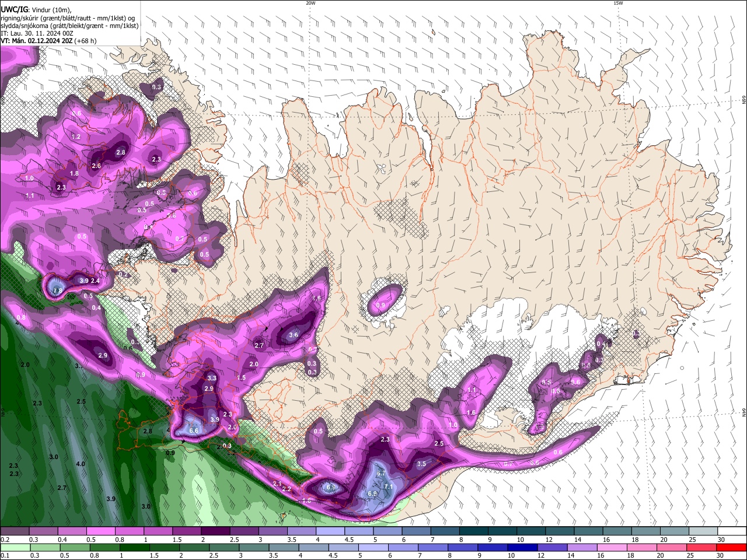Pick the dark teal swatch between 8 and 9, upper legend
Image resolution: width=747 pixels, height=560 pixels.
(474, 531)
